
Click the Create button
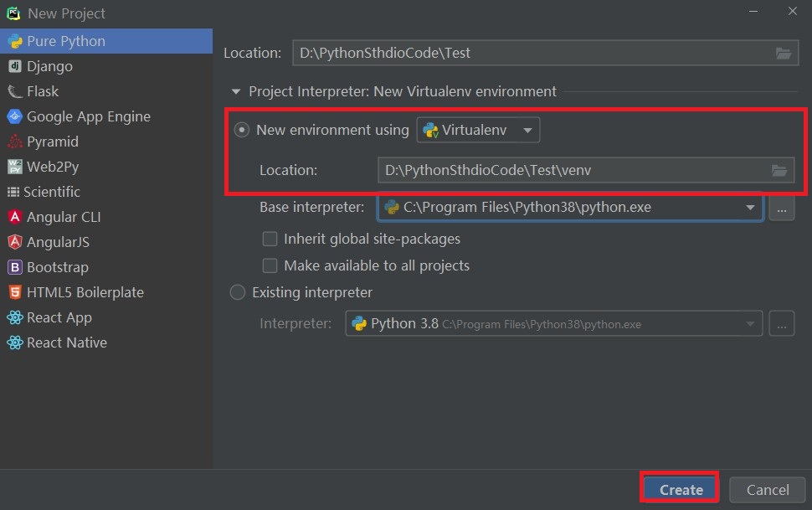pyautogui.click(x=681, y=490)
